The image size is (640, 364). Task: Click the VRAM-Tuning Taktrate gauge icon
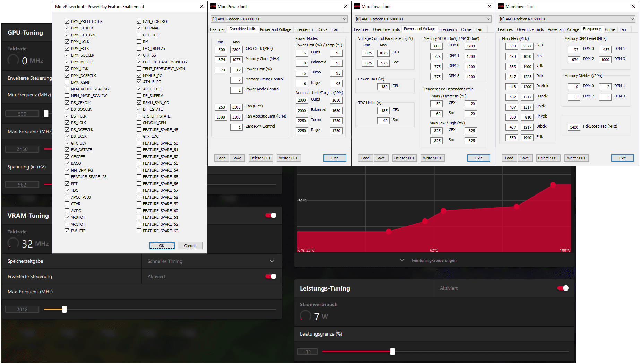pyautogui.click(x=13, y=243)
